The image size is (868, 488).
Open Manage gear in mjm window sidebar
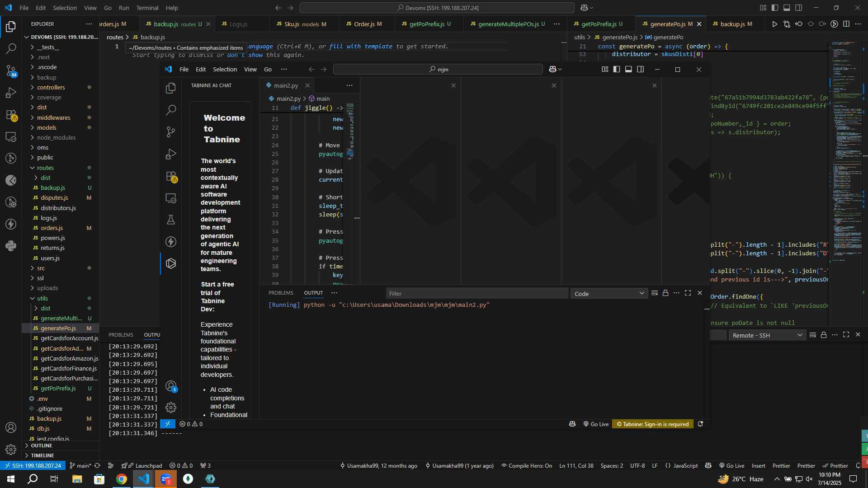[171, 408]
